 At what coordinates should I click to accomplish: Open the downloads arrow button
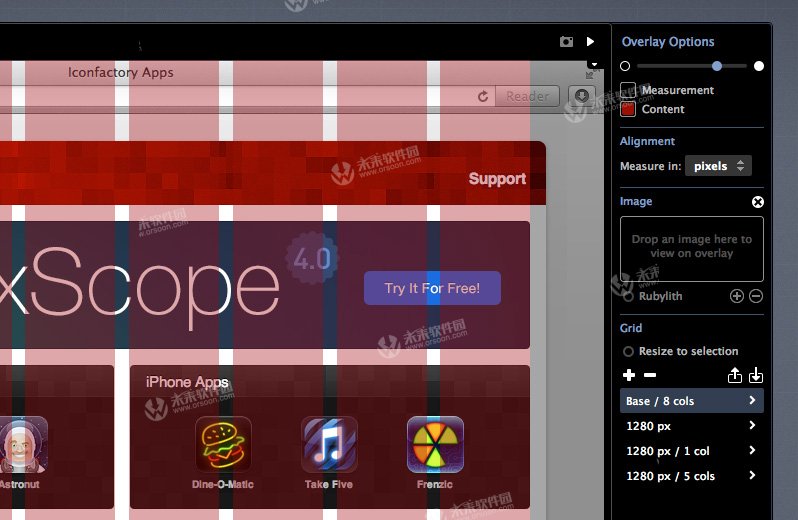click(582, 96)
